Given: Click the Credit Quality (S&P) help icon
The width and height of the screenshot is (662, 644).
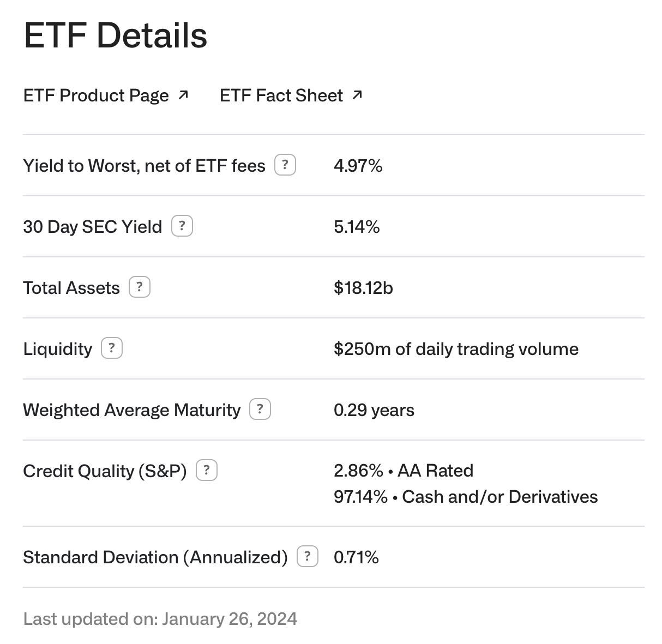Looking at the screenshot, I should tap(206, 470).
